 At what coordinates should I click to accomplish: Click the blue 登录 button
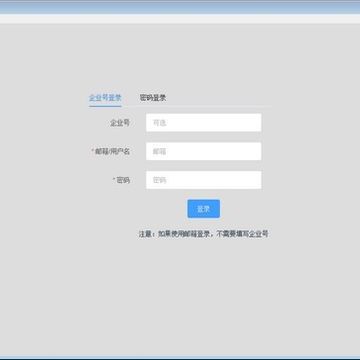tap(204, 209)
